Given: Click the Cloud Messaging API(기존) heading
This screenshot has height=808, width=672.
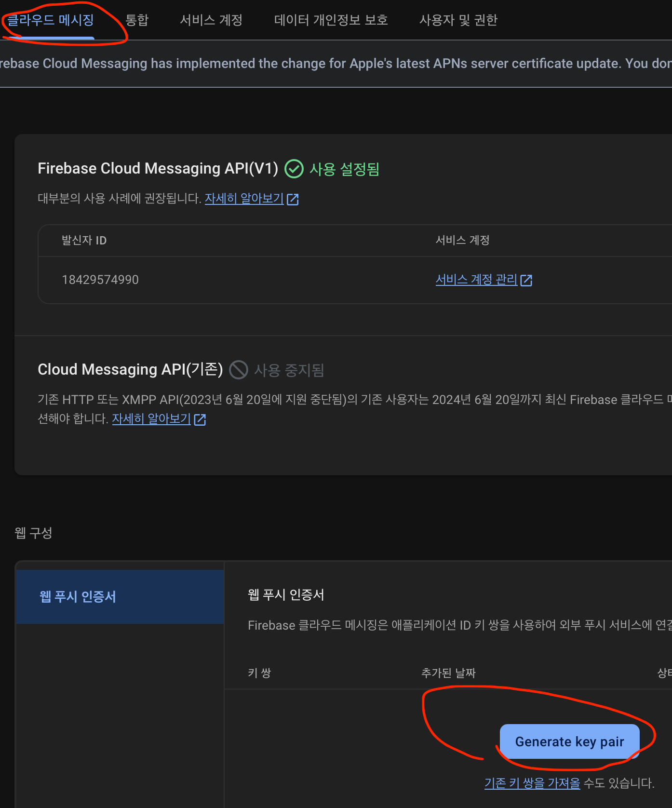Looking at the screenshot, I should (x=131, y=369).
